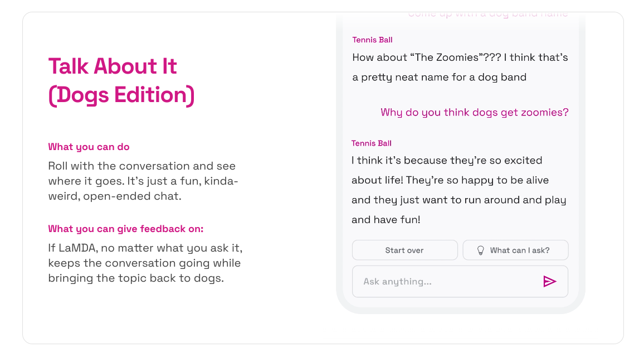The height and width of the screenshot is (352, 644).
Task: Click the send arrow inside the message box
Action: [550, 282]
